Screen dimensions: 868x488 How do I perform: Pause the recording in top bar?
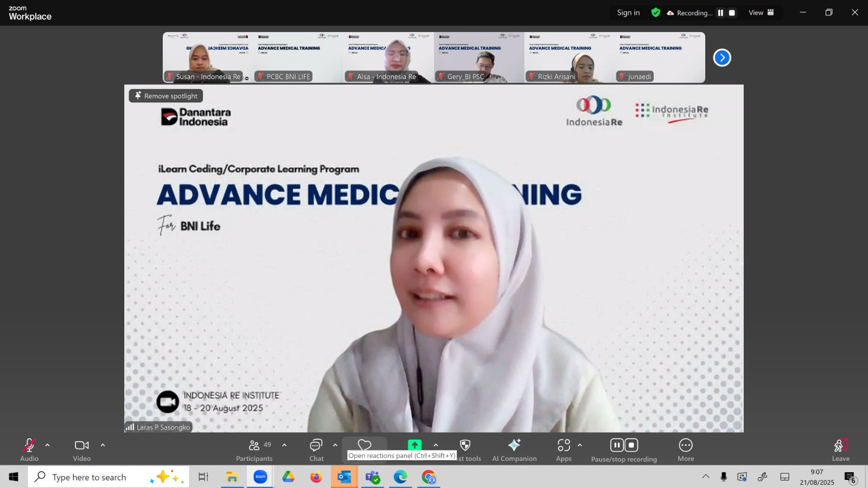720,13
